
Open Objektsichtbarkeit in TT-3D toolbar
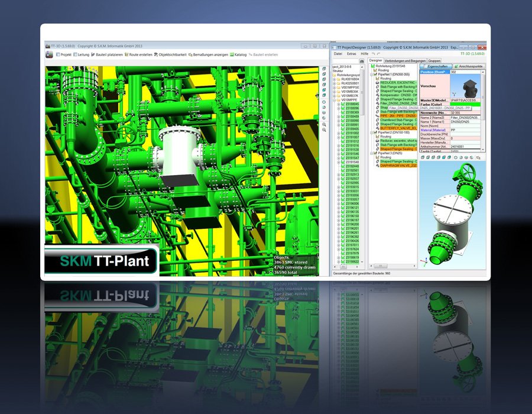tap(170, 54)
